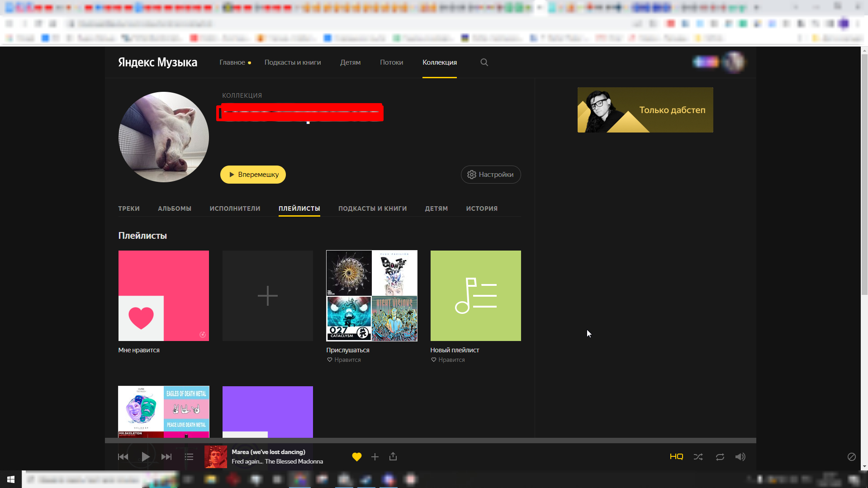Switch to the АЛЬБОМЫ tab
This screenshot has height=488, width=868.
pos(175,208)
